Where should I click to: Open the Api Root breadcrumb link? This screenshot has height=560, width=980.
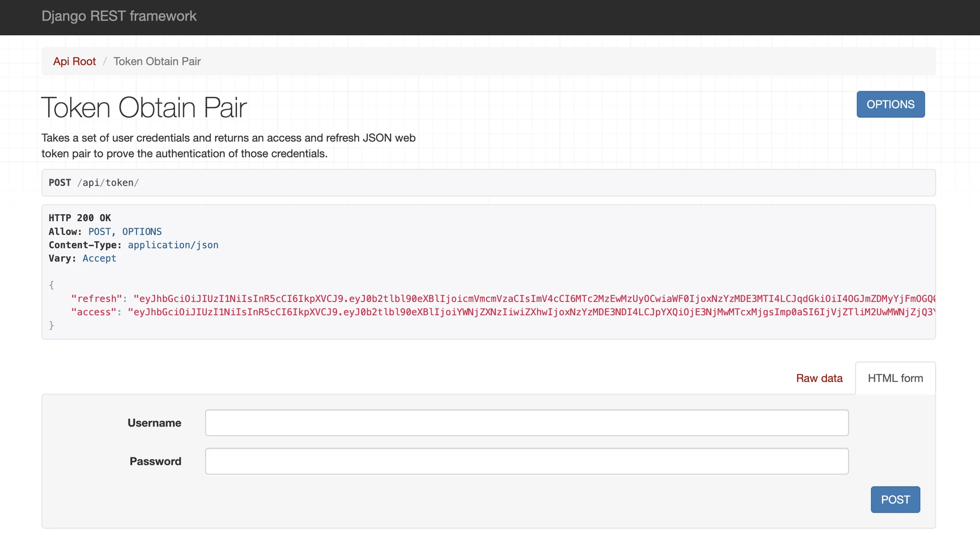tap(75, 61)
